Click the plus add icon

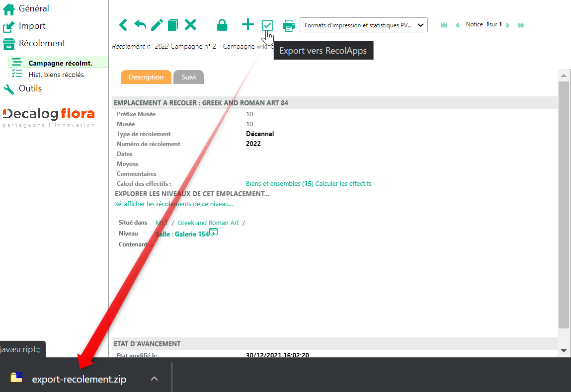(247, 25)
